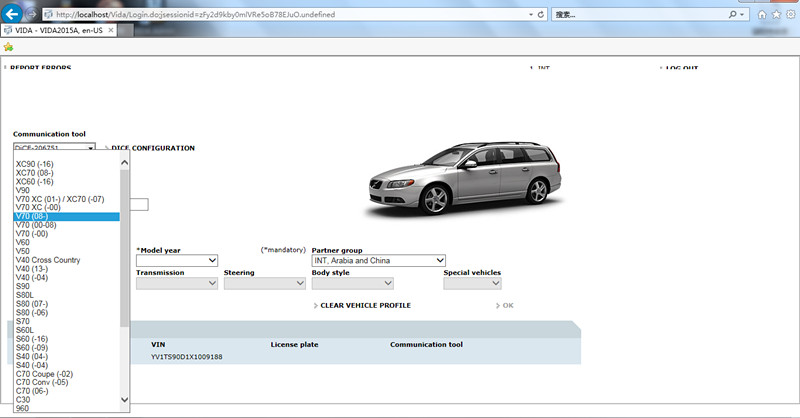Select XC70 (08-) from model list
Image resolution: width=800 pixels, height=418 pixels.
point(67,173)
